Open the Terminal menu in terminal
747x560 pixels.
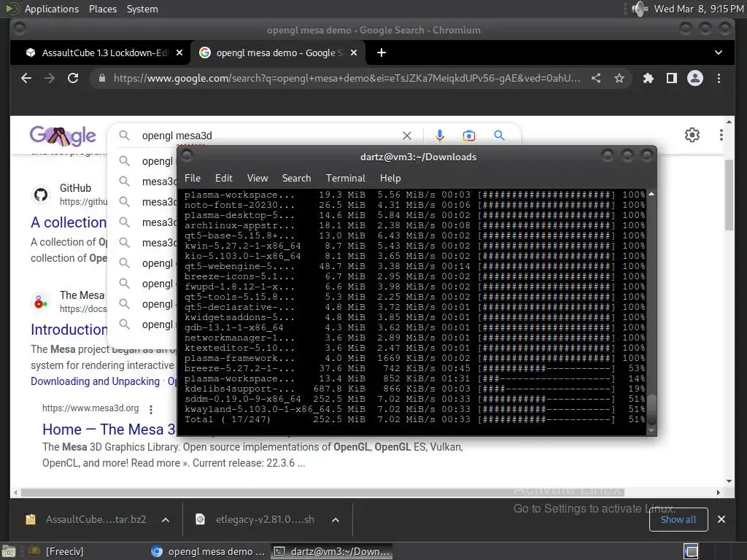point(345,178)
